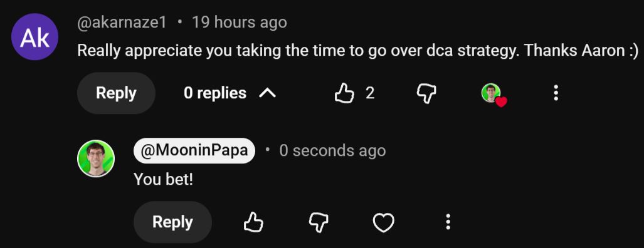Open the @akarnaze1 channel link
This screenshot has height=248, width=644.
coord(122,23)
